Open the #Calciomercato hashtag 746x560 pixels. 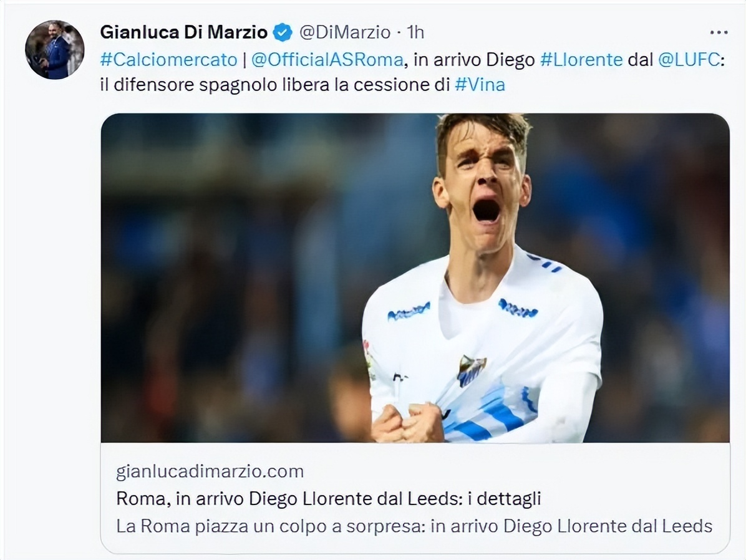pos(168,59)
